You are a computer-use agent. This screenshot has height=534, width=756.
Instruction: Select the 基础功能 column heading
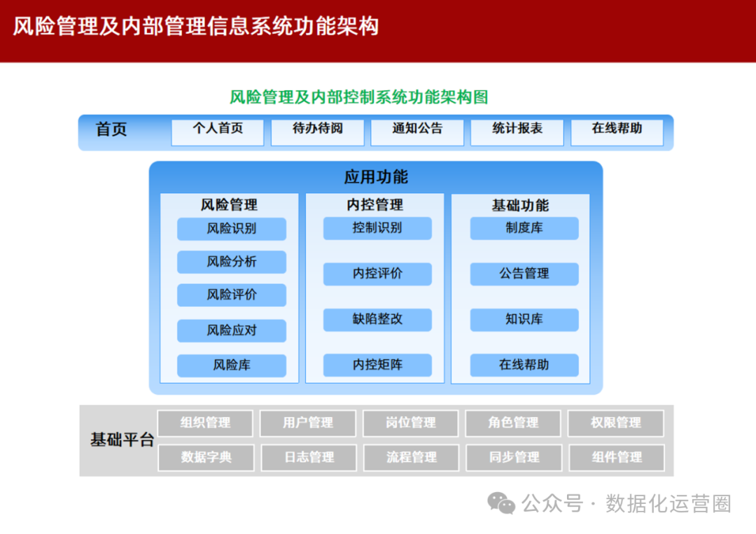click(x=520, y=205)
